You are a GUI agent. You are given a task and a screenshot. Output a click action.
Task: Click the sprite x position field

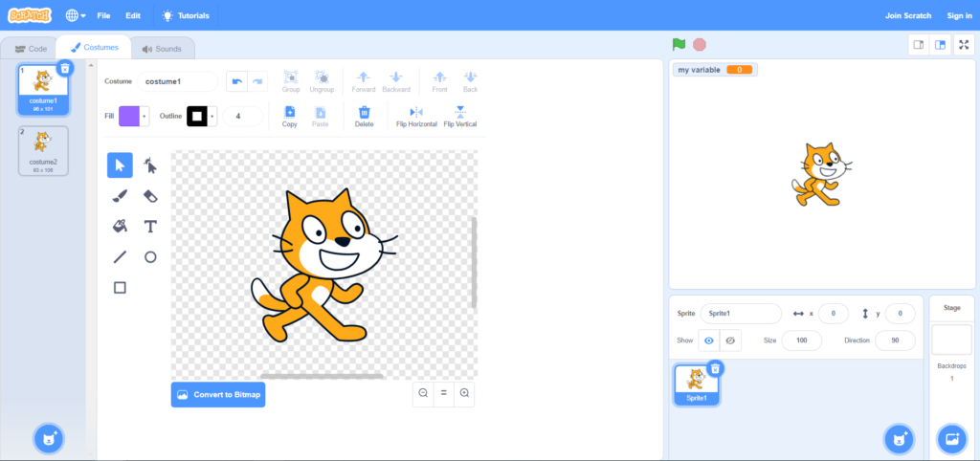[x=834, y=314]
